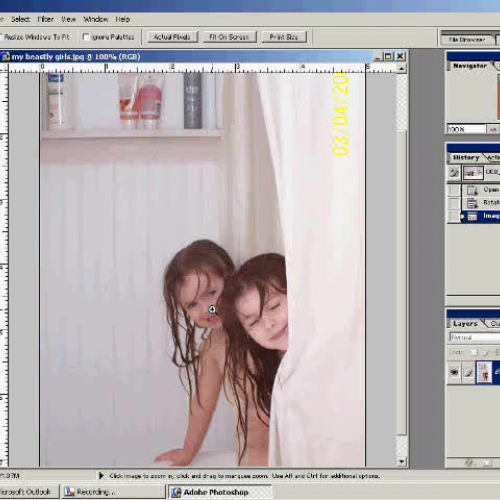Open the layer blending mode dropdown
The height and width of the screenshot is (500, 500).
click(x=474, y=338)
